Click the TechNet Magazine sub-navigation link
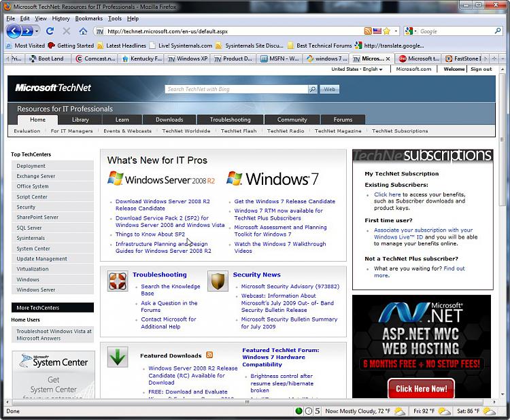Image resolution: width=510 pixels, height=420 pixels. coord(338,130)
